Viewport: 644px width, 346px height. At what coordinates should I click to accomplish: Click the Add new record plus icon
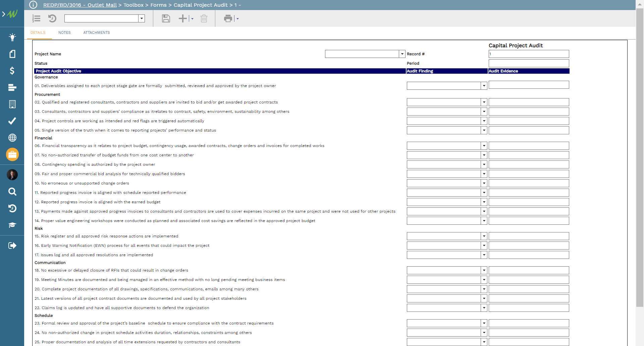(183, 18)
